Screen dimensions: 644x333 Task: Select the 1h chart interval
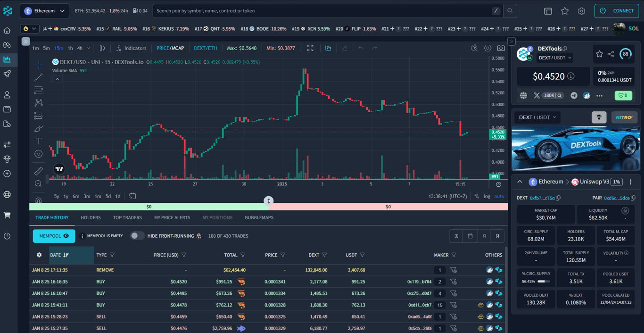tap(70, 48)
